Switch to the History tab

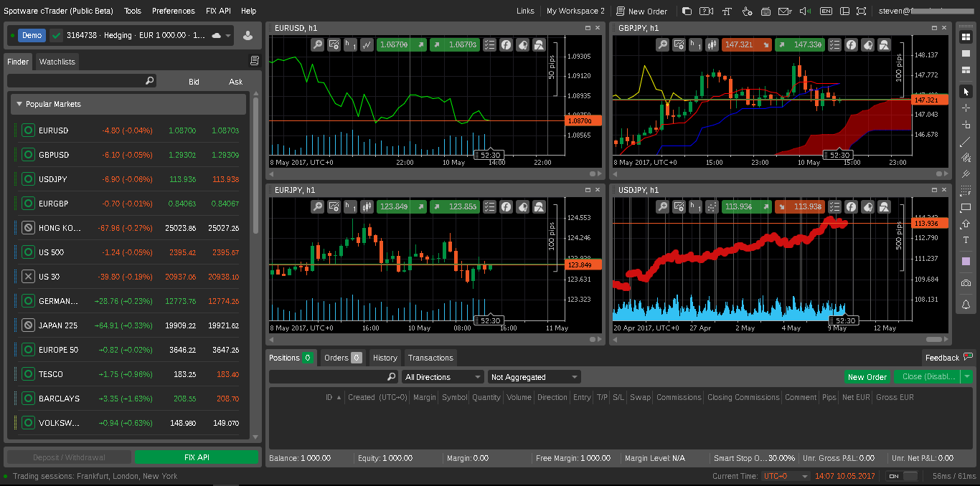385,358
